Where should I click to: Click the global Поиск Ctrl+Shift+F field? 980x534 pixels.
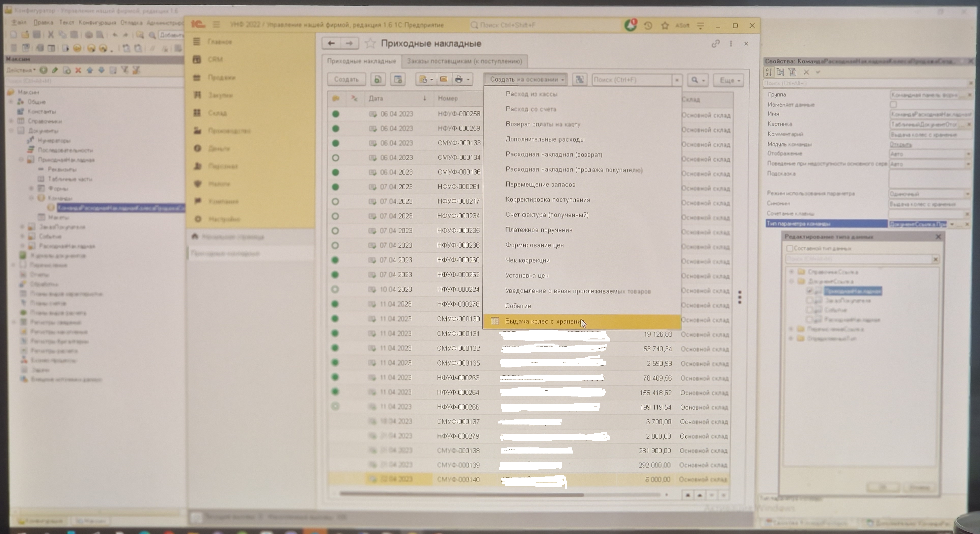coord(544,25)
